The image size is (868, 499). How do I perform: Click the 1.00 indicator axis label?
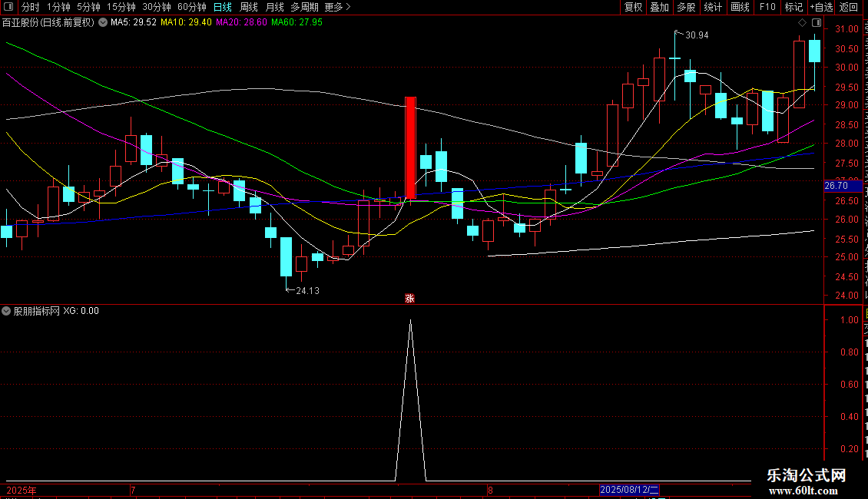(x=849, y=320)
